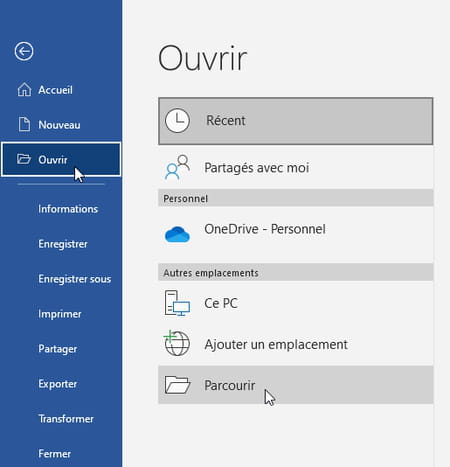Click the Accueil home icon

tap(24, 90)
